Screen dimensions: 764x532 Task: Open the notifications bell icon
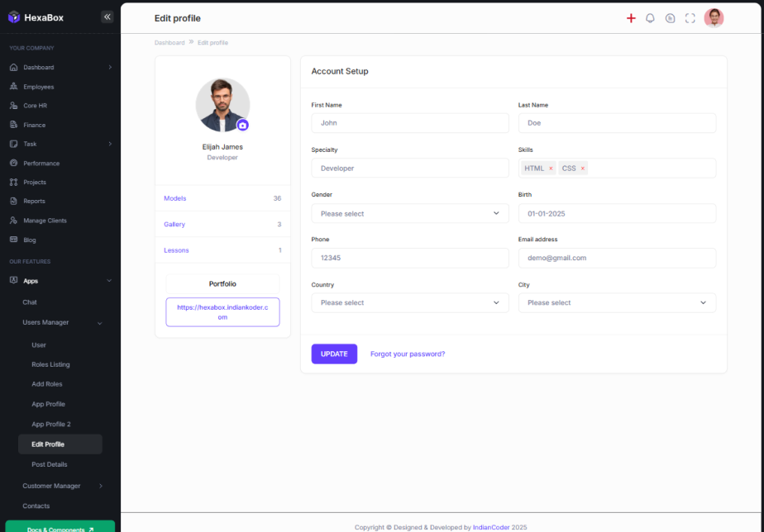coord(650,18)
